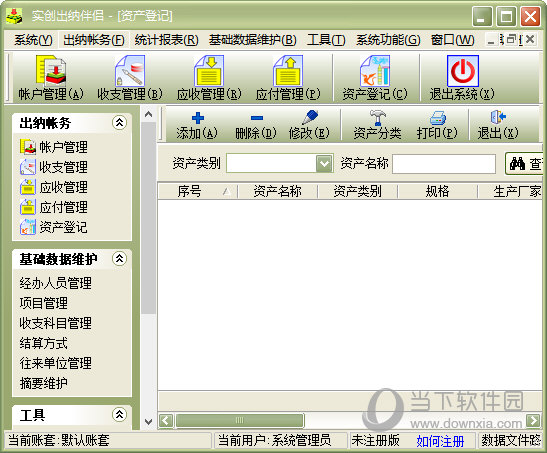Click 当前账套:默认账套 in status bar

tap(59, 440)
